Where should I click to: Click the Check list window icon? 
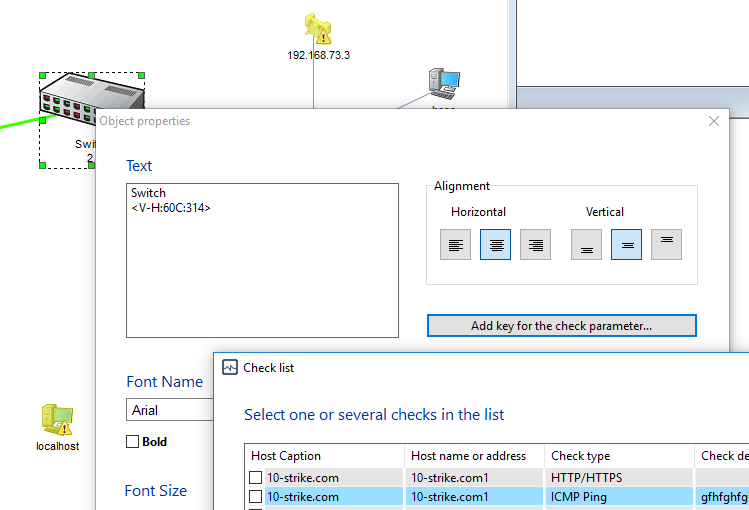(230, 367)
